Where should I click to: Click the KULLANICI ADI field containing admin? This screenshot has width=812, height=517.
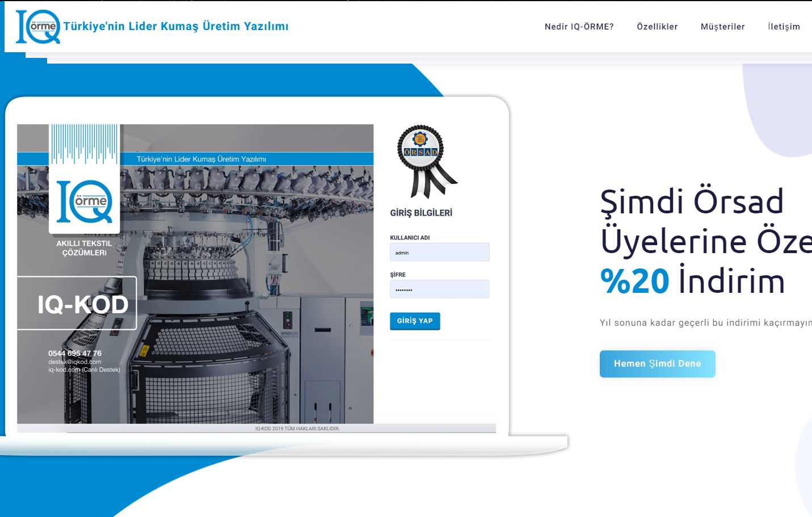[439, 253]
